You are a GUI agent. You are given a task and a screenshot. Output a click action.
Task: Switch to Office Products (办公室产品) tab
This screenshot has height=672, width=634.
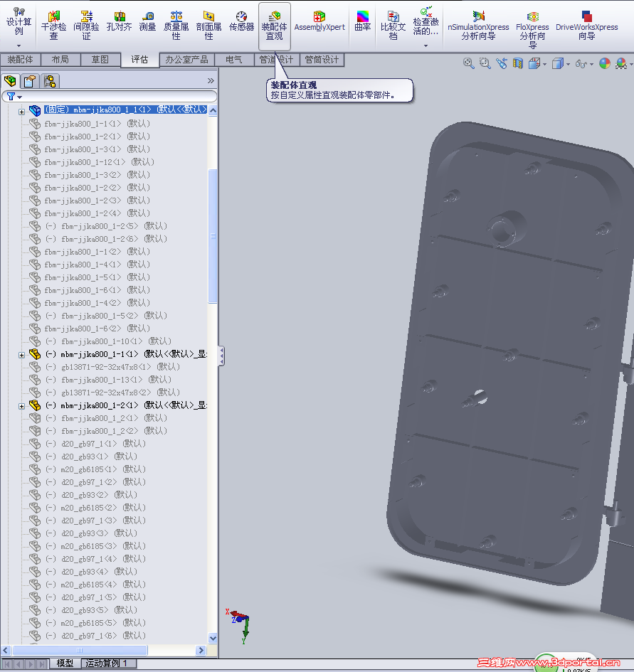pos(186,60)
